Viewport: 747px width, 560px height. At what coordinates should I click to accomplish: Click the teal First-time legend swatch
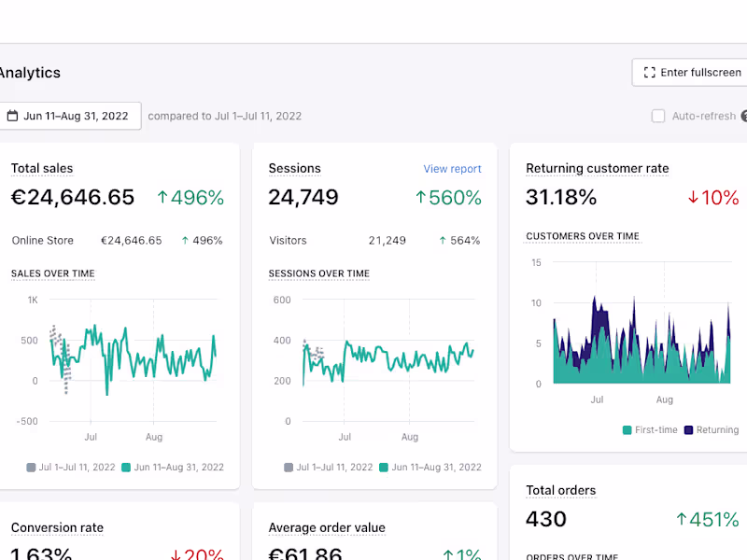click(627, 430)
